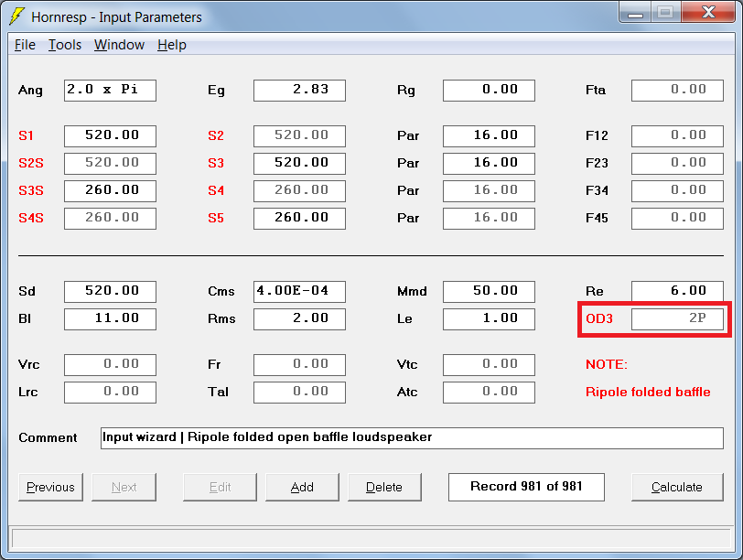Click the Fr input field

pos(299,365)
